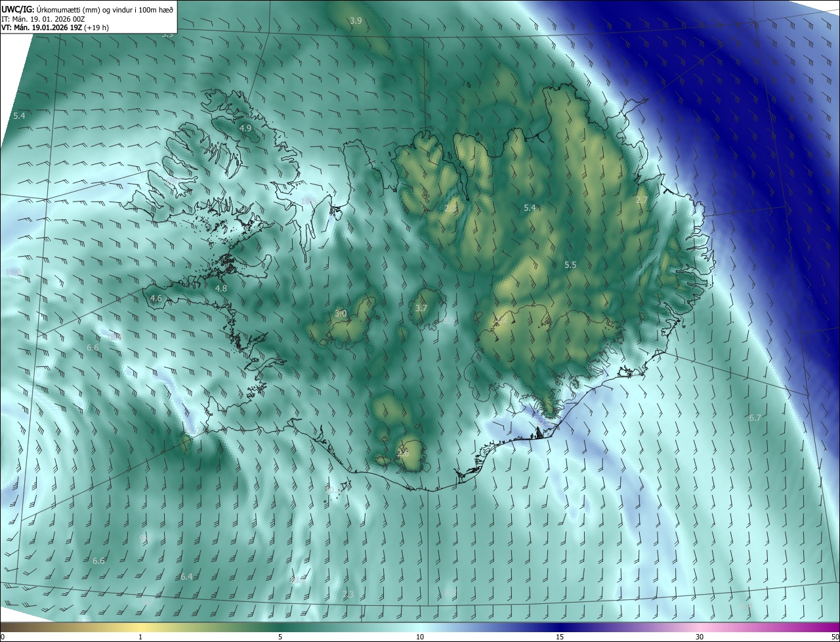This screenshot has width=840, height=642.
Task: Click the '3.7' value label on the map
Action: click(421, 308)
